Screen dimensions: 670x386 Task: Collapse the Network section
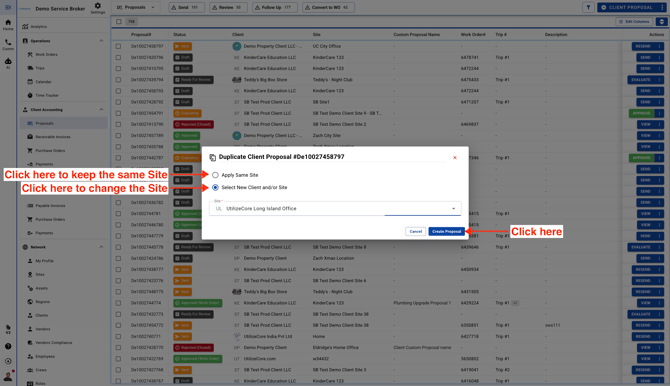click(x=101, y=247)
